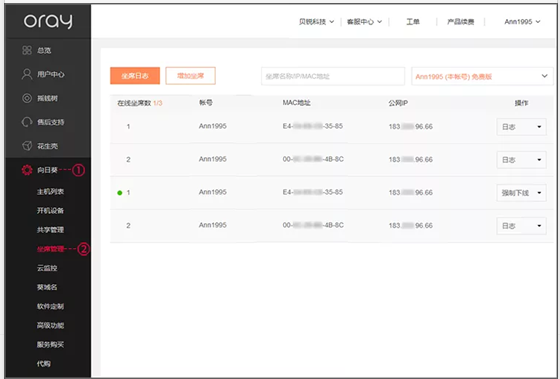
Task: Click the 帐号 column header
Action: click(206, 103)
